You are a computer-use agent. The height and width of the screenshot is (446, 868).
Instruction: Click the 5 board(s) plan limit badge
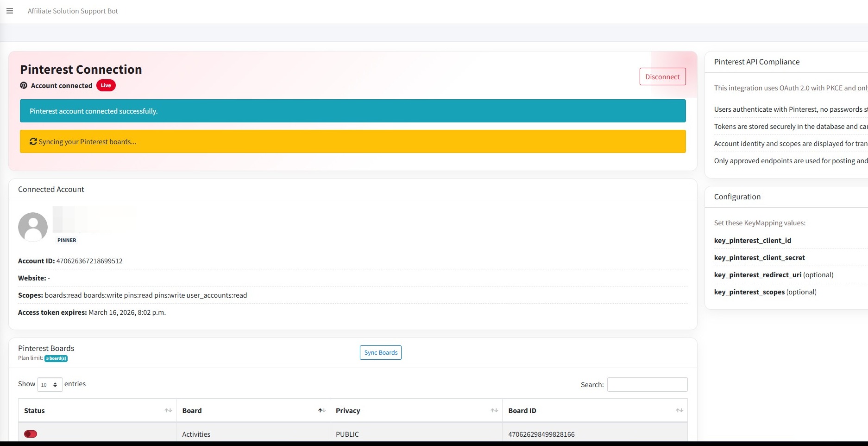pyautogui.click(x=56, y=358)
